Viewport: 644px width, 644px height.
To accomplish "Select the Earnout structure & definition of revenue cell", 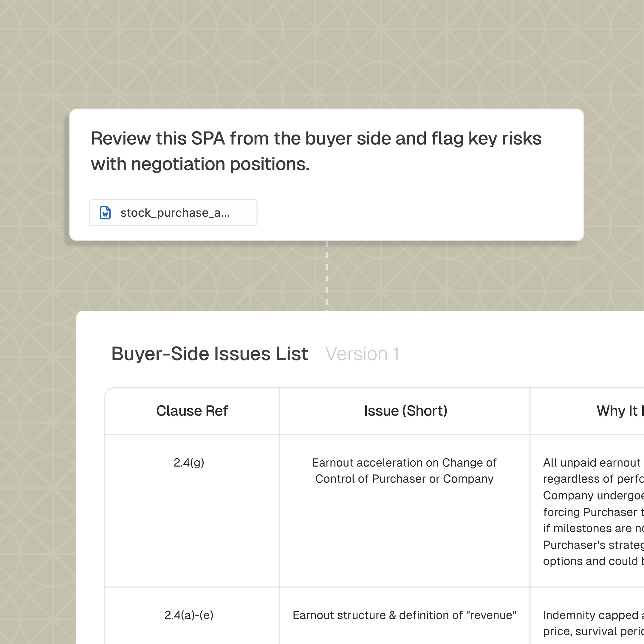I will click(x=404, y=615).
